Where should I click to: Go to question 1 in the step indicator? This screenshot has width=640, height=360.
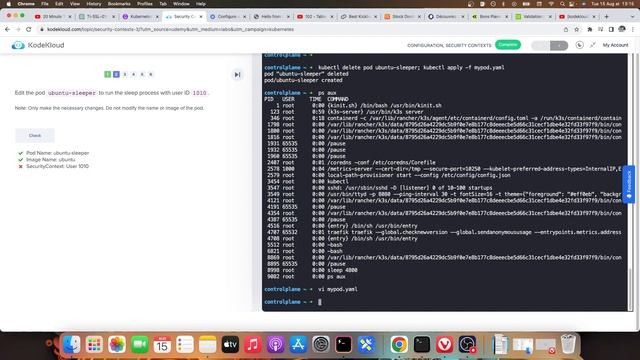click(107, 74)
